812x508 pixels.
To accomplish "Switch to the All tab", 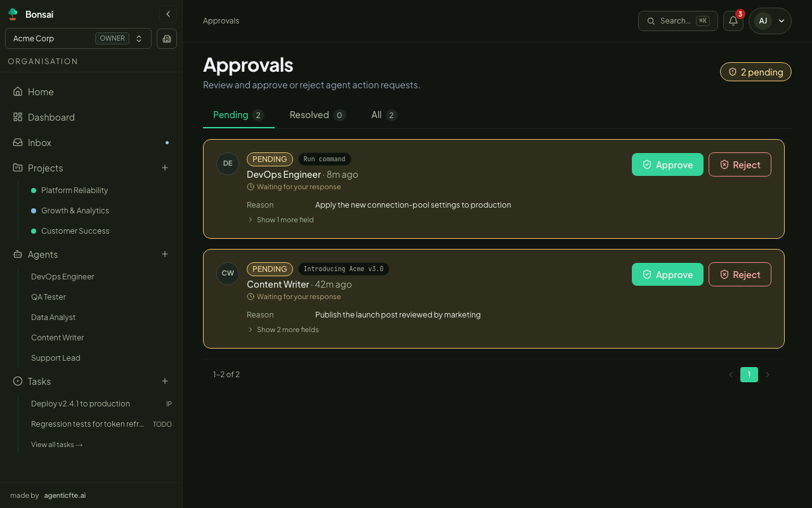I will tap(384, 115).
